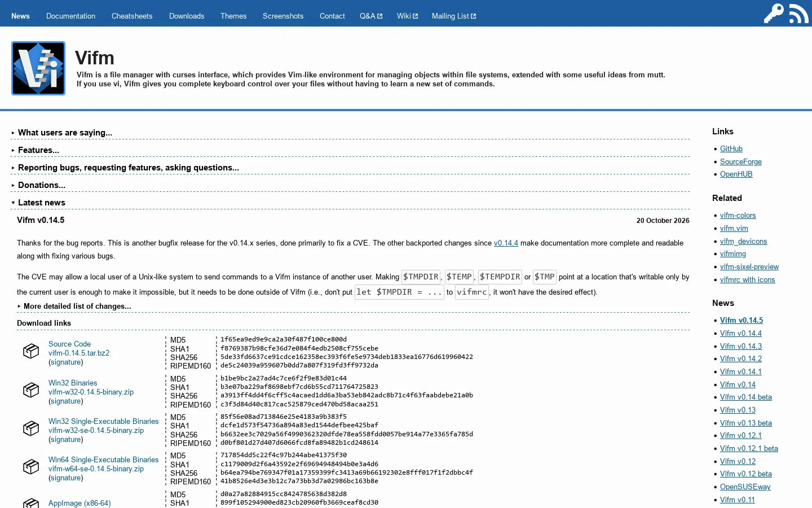Open 'vifmrc with icons' link

(x=748, y=279)
